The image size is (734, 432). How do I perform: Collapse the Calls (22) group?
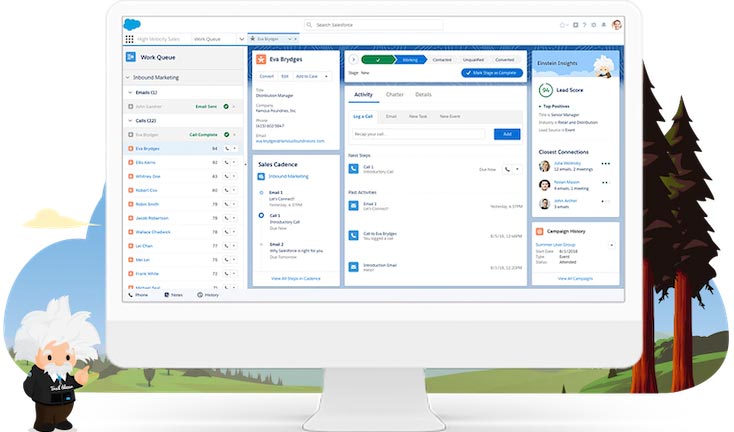tap(130, 121)
